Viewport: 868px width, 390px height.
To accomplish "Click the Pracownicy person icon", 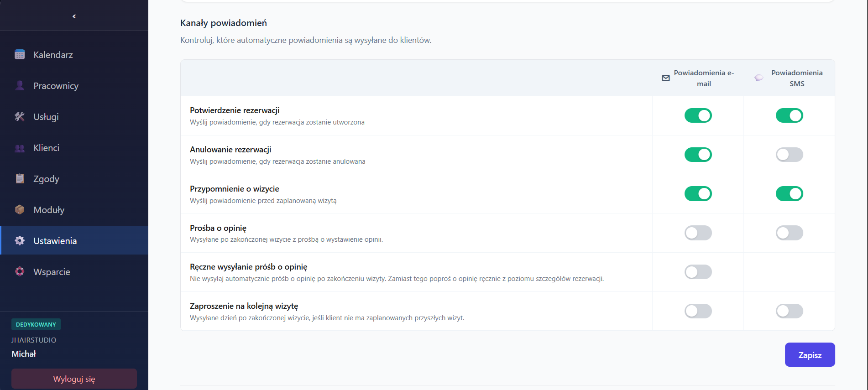I will (x=20, y=86).
